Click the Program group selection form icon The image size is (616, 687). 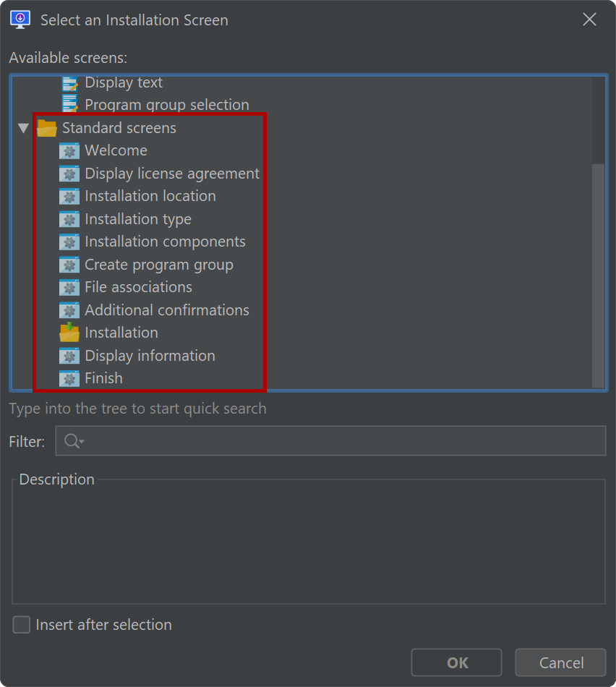70,104
